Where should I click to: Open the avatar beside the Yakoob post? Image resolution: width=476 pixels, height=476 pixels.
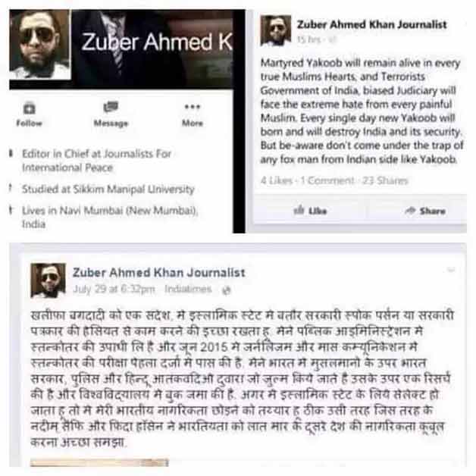tap(275, 30)
